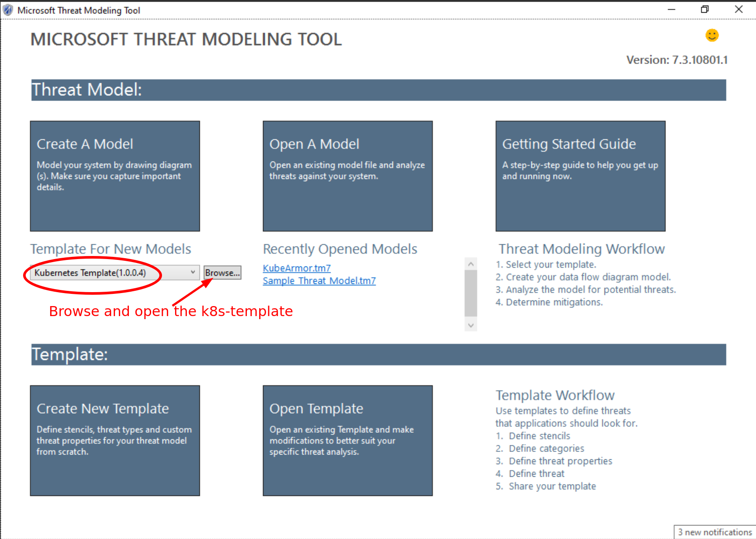Image resolution: width=756 pixels, height=539 pixels.
Task: Click the 'Template For New Models' heading
Action: click(111, 249)
